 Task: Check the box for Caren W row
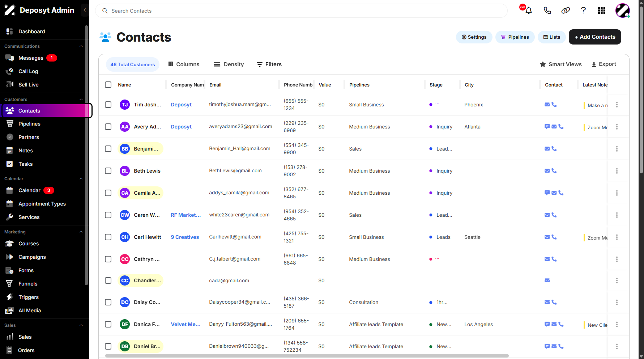point(108,215)
